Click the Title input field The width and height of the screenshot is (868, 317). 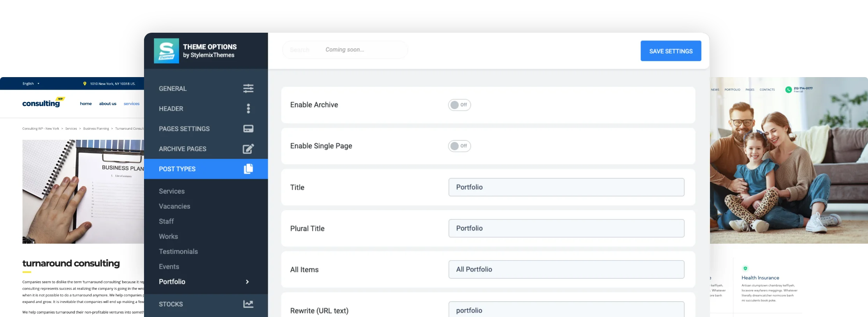pos(566,187)
